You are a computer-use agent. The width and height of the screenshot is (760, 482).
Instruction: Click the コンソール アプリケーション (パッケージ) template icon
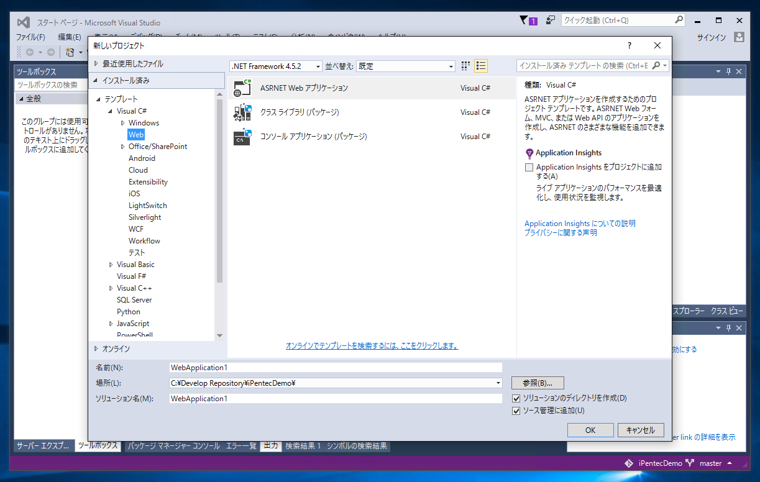click(242, 136)
